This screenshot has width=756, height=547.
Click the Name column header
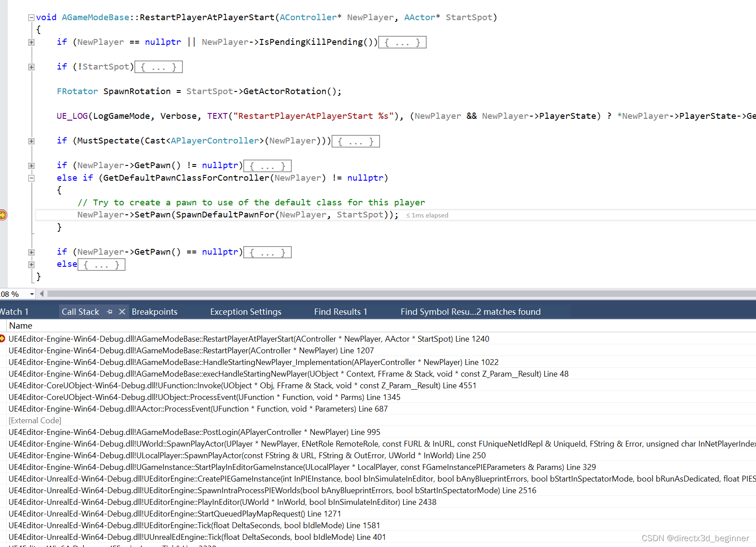[x=21, y=326]
